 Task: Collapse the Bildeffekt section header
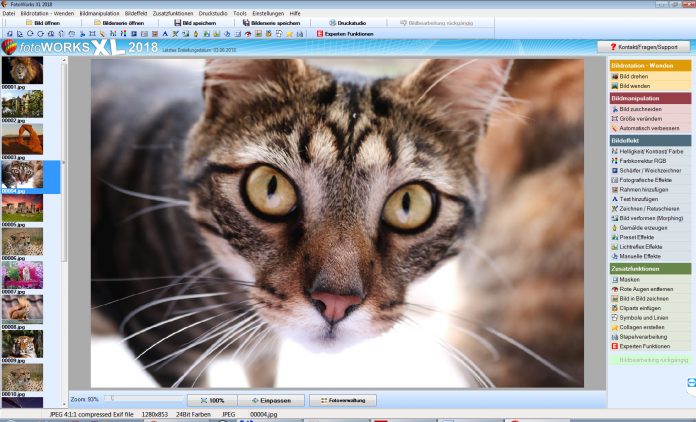(x=650, y=141)
